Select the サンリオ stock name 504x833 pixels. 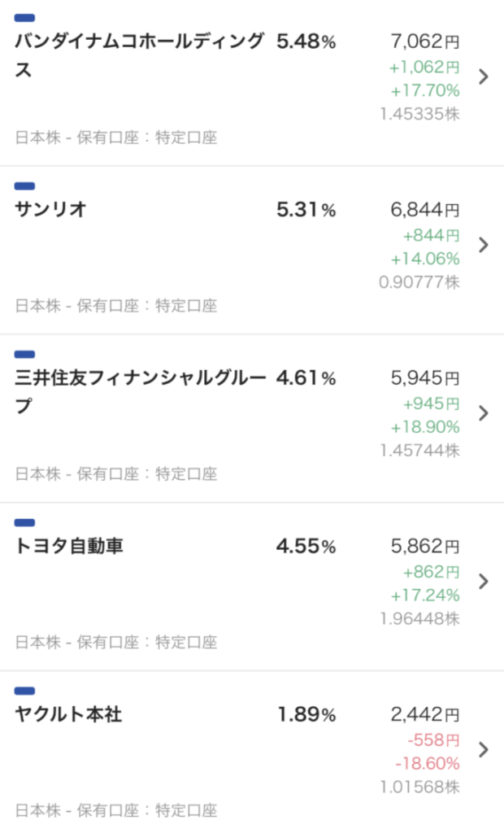coord(50,210)
